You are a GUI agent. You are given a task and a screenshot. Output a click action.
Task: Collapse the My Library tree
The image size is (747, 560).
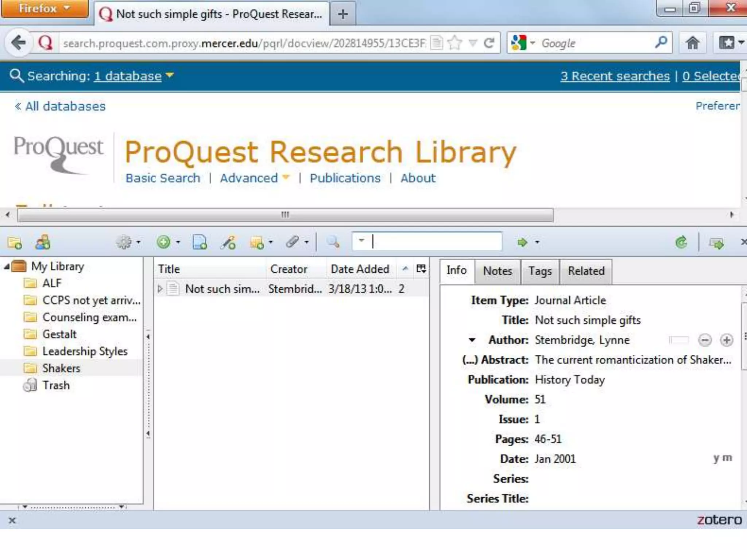pyautogui.click(x=7, y=267)
